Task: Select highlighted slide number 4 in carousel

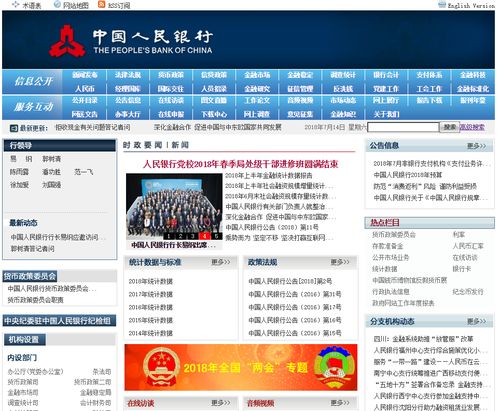Action: point(204,236)
